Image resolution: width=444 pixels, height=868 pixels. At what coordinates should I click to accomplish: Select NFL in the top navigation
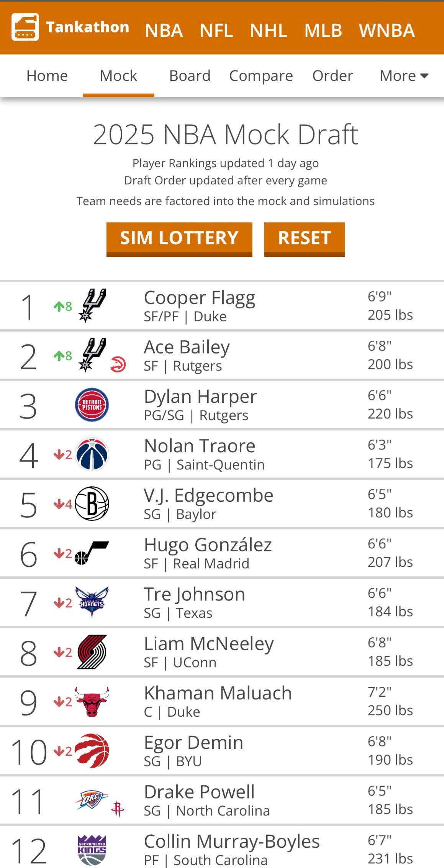(x=216, y=31)
